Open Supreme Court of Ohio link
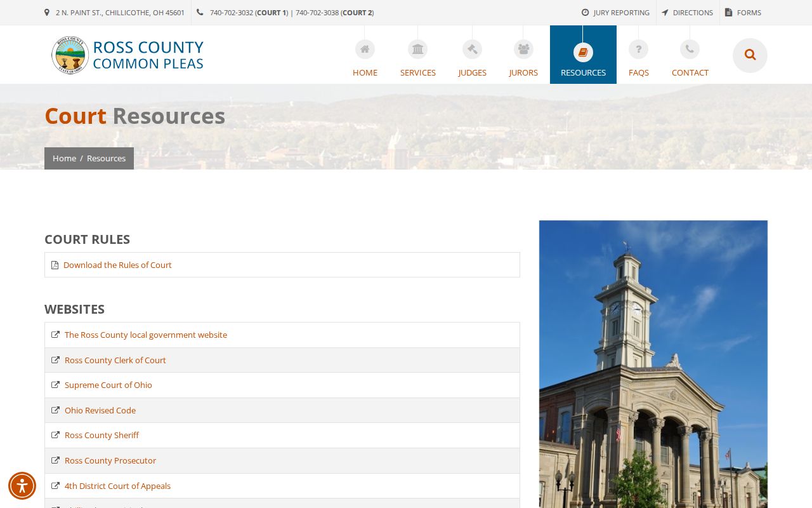Image resolution: width=812 pixels, height=508 pixels. [x=108, y=385]
